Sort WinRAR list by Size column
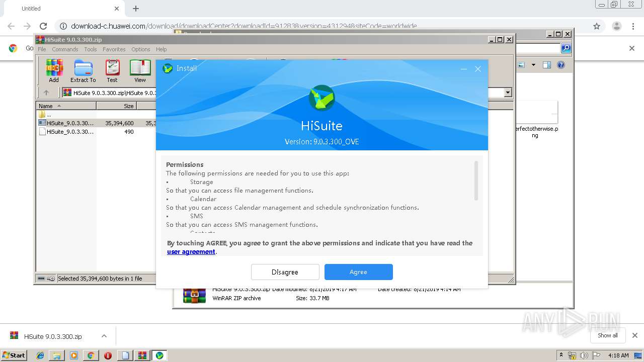644x362 pixels. (x=116, y=106)
